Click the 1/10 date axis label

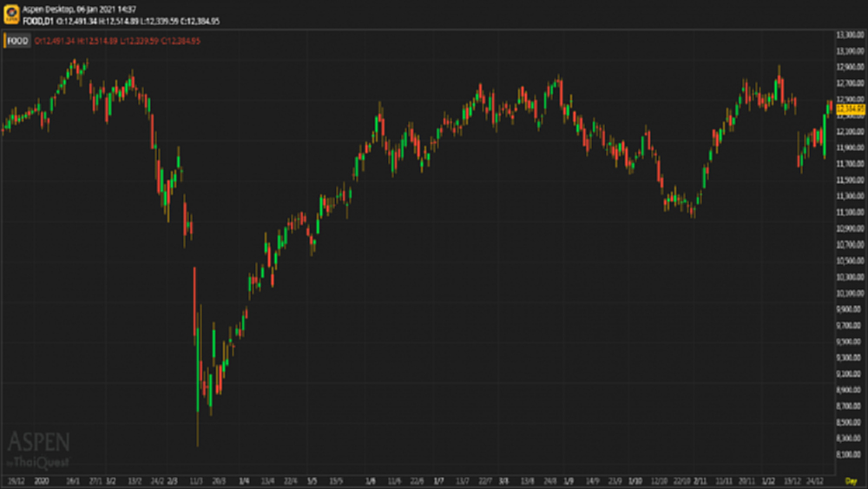coord(635,481)
